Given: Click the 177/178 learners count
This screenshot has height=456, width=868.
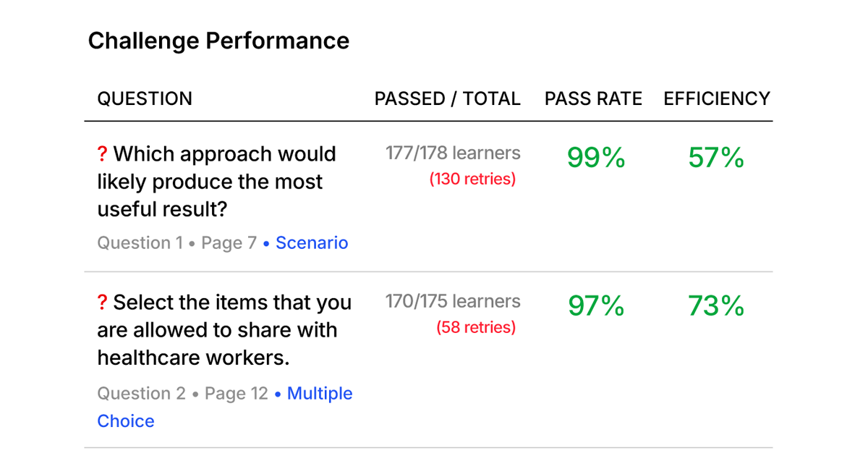Looking at the screenshot, I should click(x=453, y=153).
